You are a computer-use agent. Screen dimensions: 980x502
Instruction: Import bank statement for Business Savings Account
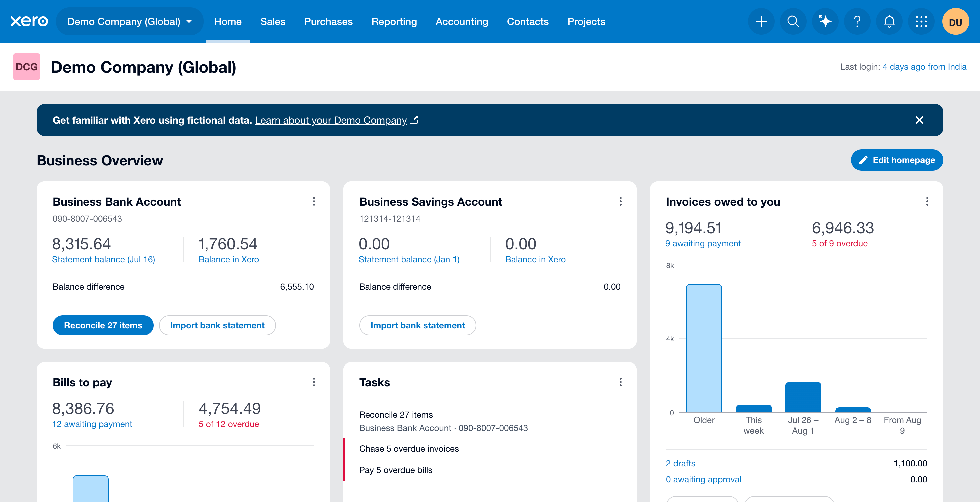click(417, 326)
